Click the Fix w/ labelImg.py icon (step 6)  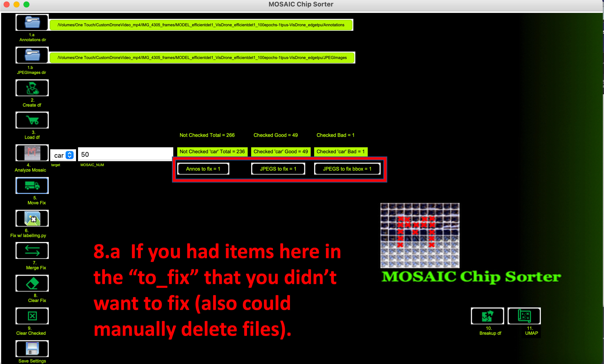32,219
